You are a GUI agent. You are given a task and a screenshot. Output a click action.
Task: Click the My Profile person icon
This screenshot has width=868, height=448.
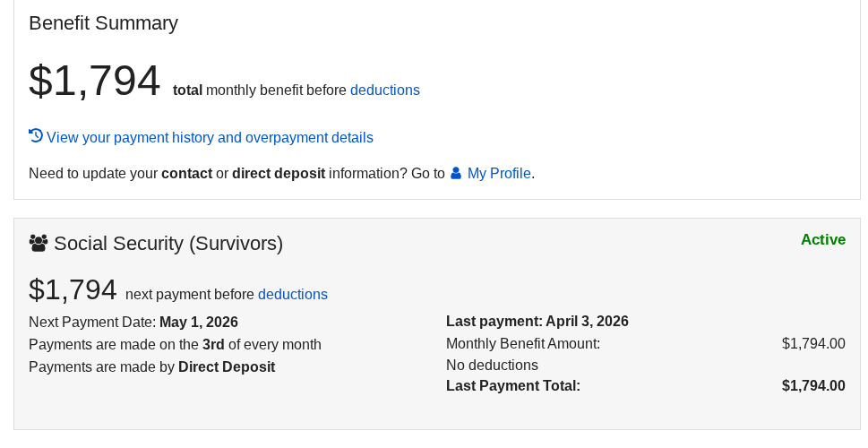tap(456, 173)
